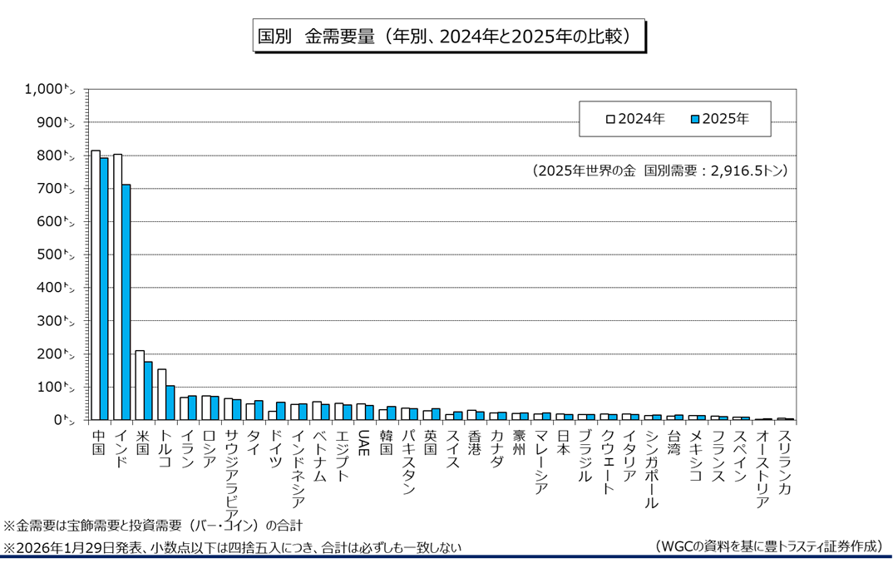Click the 宝飾需要と投資需要 footnote
Screen dimensions: 893x588
[153, 526]
